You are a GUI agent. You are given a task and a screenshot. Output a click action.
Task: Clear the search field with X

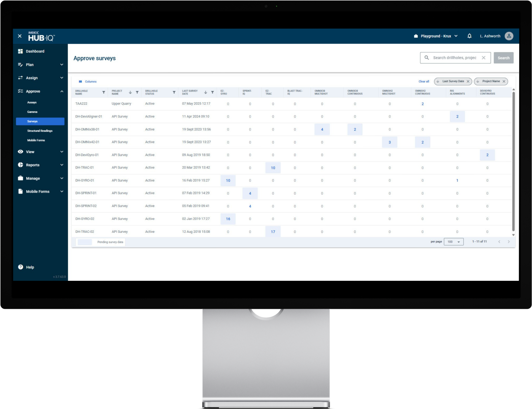tap(484, 58)
